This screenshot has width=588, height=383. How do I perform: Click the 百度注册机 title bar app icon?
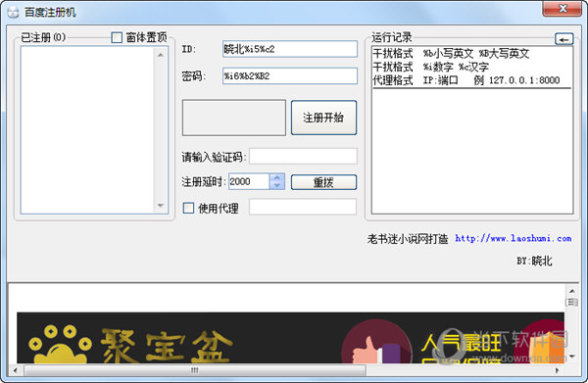click(x=13, y=13)
